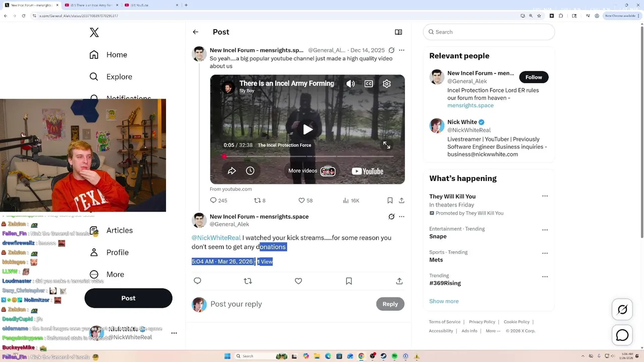
Task: Open Nick White profile in Relevant people
Action: 462,122
